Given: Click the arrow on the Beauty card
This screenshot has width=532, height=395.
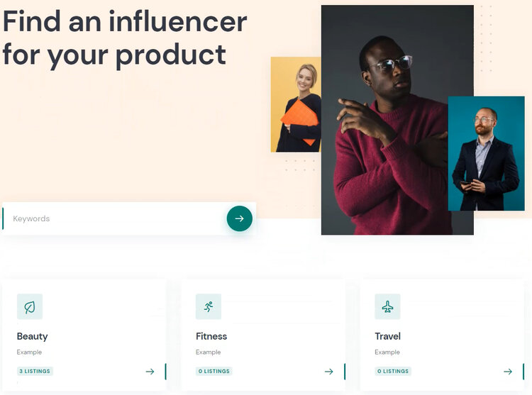Looking at the screenshot, I should tap(150, 372).
